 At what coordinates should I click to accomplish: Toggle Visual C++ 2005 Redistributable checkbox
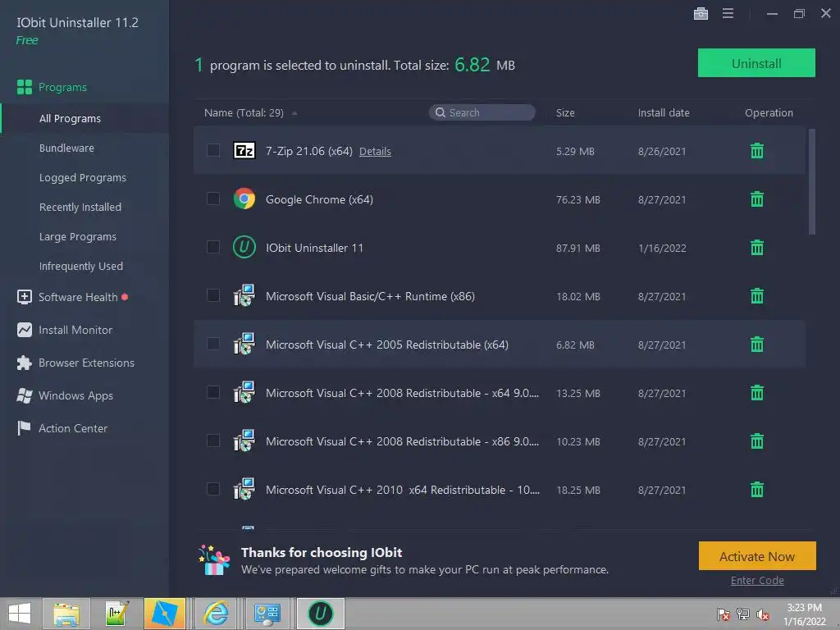(x=213, y=344)
